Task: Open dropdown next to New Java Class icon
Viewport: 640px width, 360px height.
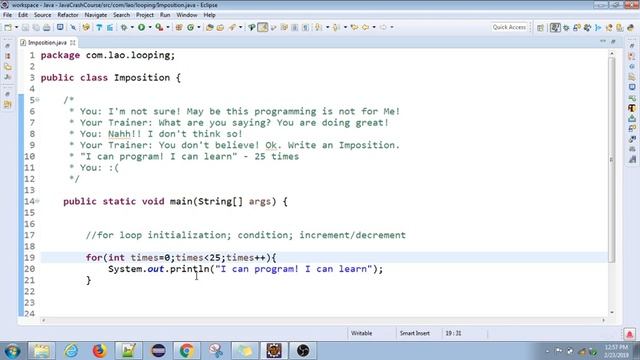Action: point(199,27)
